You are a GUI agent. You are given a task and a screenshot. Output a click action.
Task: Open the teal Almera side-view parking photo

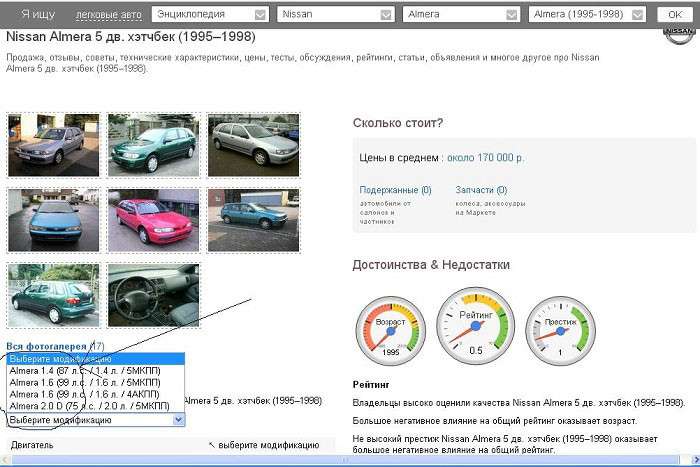tap(254, 221)
